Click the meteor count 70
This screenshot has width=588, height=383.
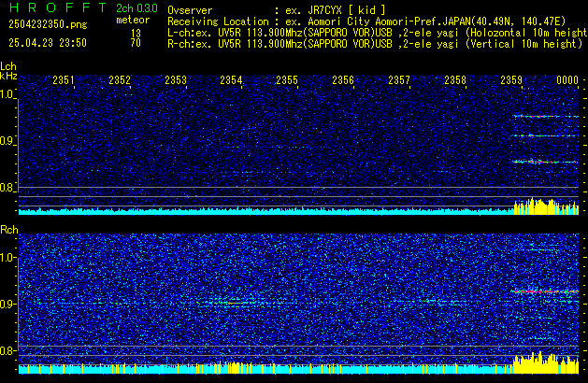point(136,43)
